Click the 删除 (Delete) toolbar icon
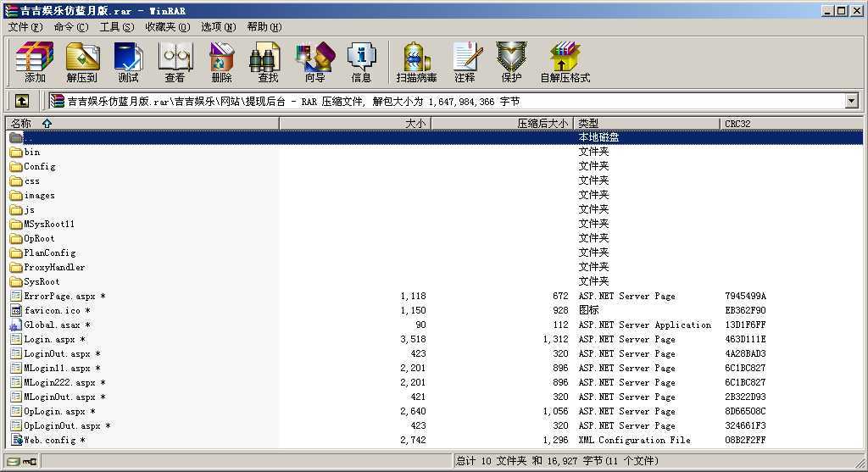 221,63
